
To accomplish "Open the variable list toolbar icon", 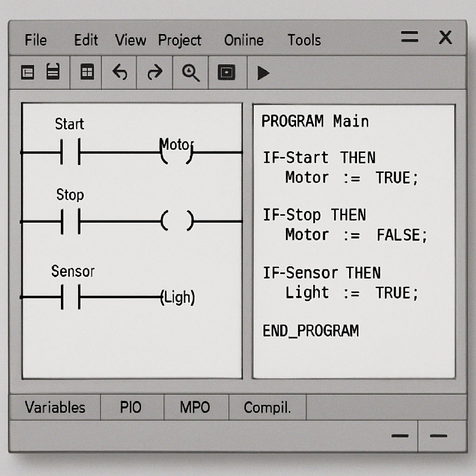I will pos(52,72).
